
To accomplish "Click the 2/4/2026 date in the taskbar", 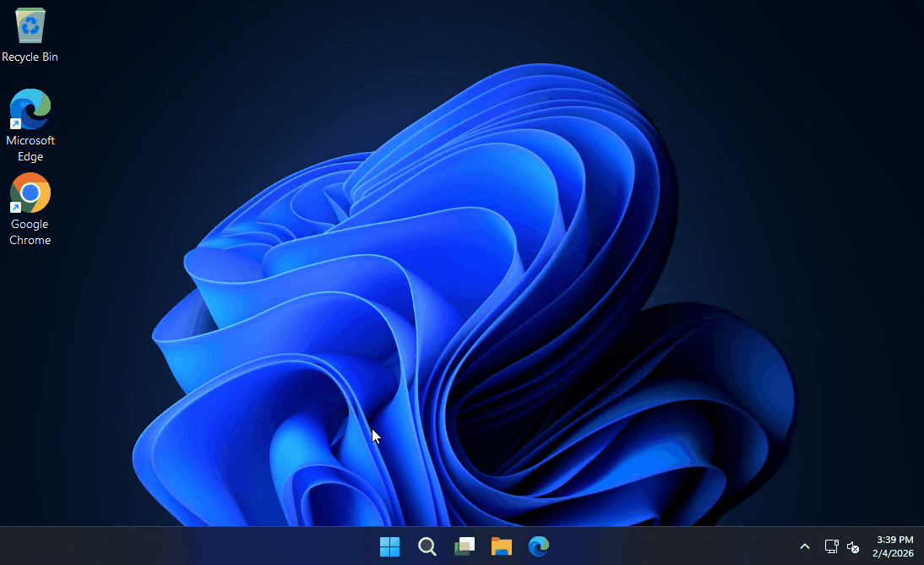I will 893,553.
